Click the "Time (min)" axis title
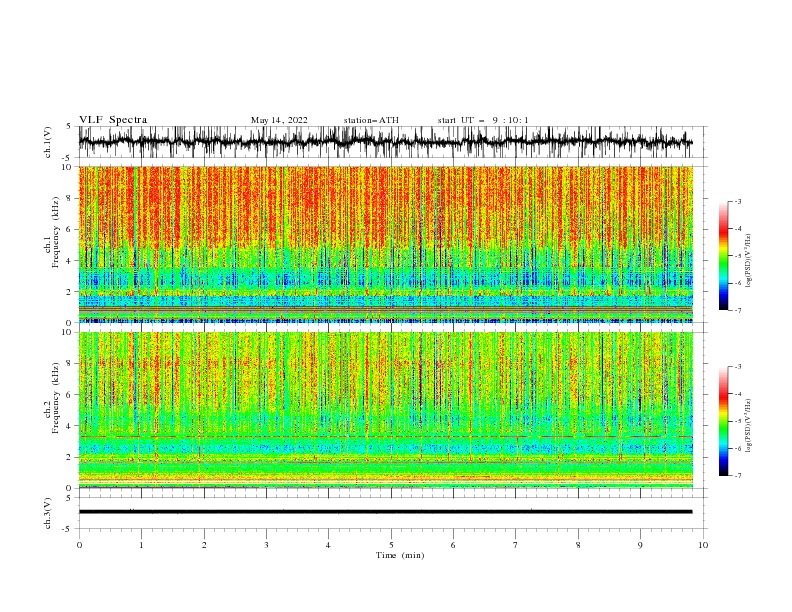The image size is (792, 612). tap(400, 555)
